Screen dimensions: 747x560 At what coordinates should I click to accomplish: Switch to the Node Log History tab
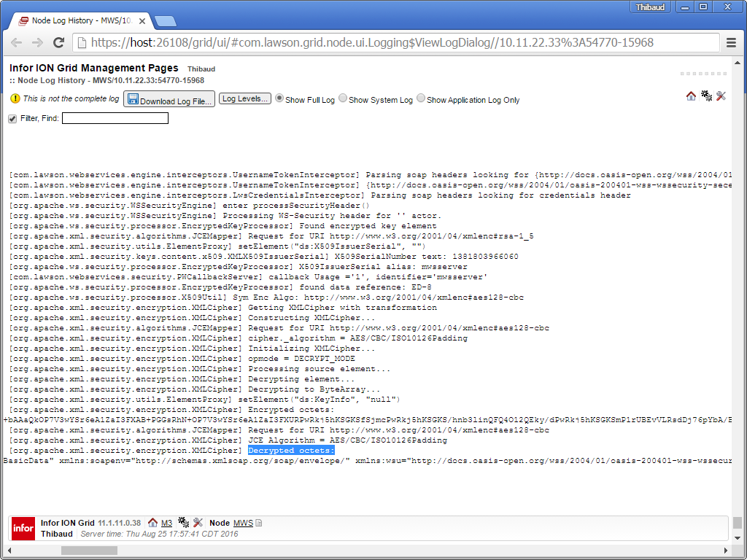click(x=80, y=20)
